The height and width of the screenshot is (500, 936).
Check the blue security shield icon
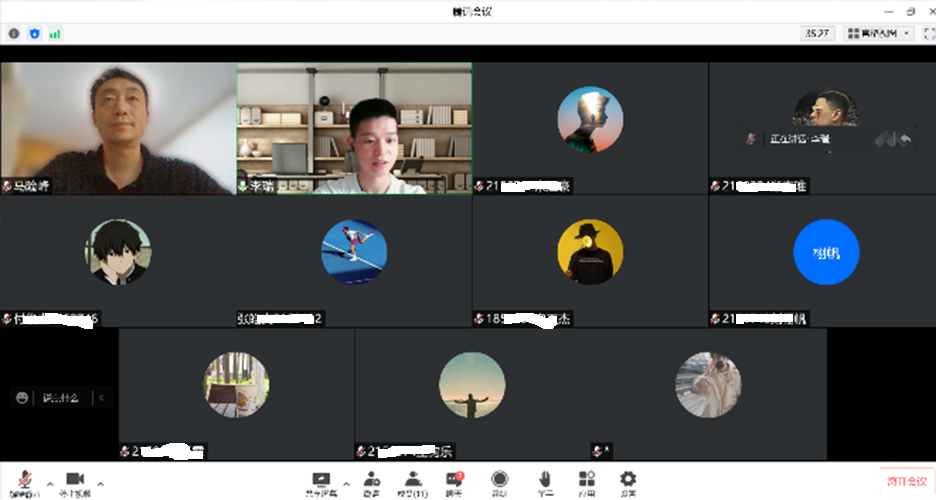[x=35, y=34]
